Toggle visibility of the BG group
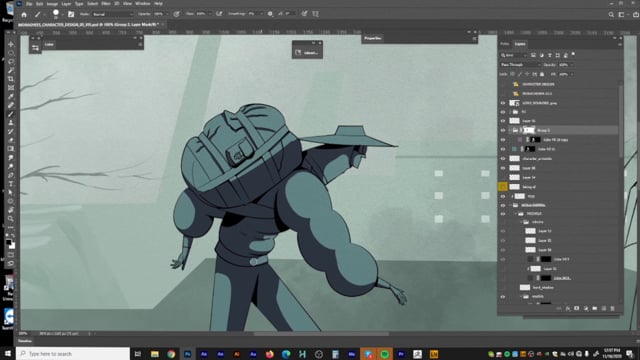 (503, 112)
